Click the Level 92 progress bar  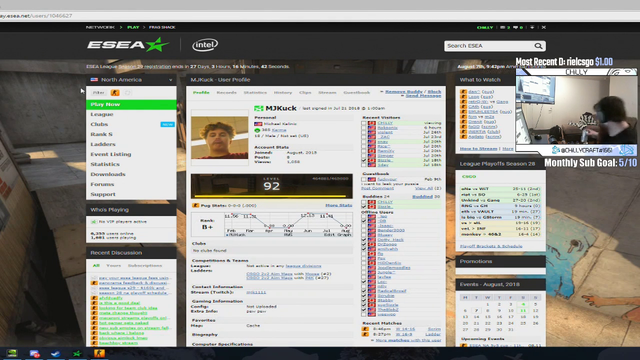[x=271, y=186]
